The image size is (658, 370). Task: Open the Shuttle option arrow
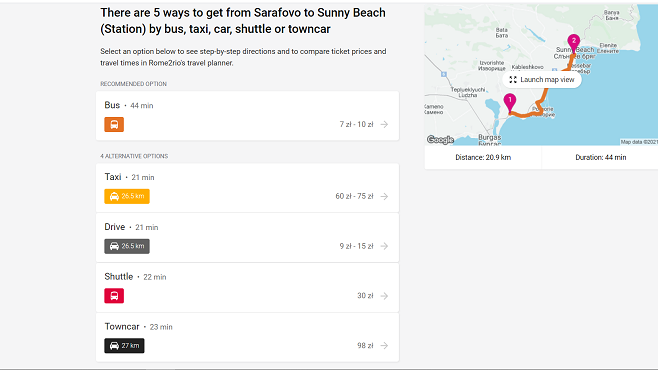coord(384,296)
